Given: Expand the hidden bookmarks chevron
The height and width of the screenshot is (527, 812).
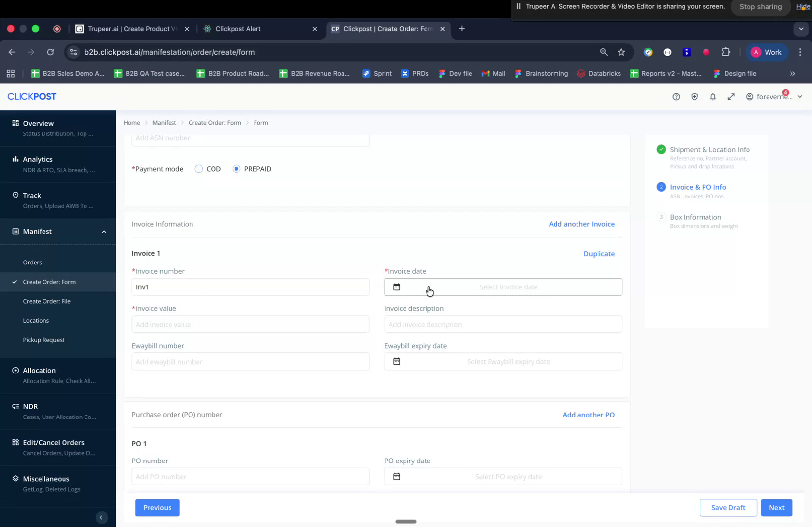Looking at the screenshot, I should (792, 73).
